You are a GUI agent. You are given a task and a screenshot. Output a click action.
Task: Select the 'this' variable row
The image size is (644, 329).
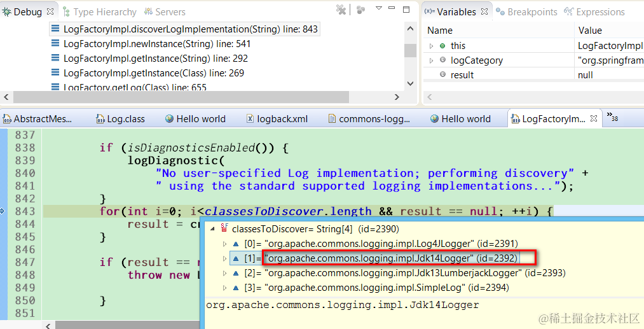coord(533,46)
